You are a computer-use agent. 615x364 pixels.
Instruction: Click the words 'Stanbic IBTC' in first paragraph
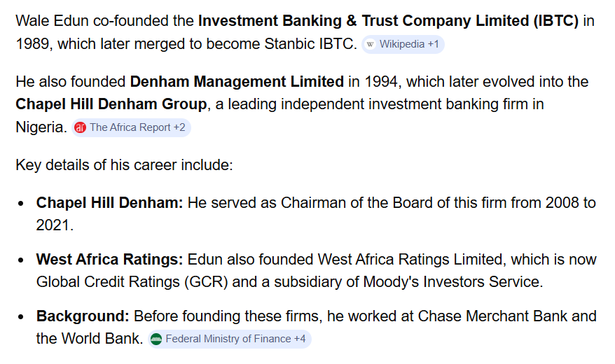309,44
